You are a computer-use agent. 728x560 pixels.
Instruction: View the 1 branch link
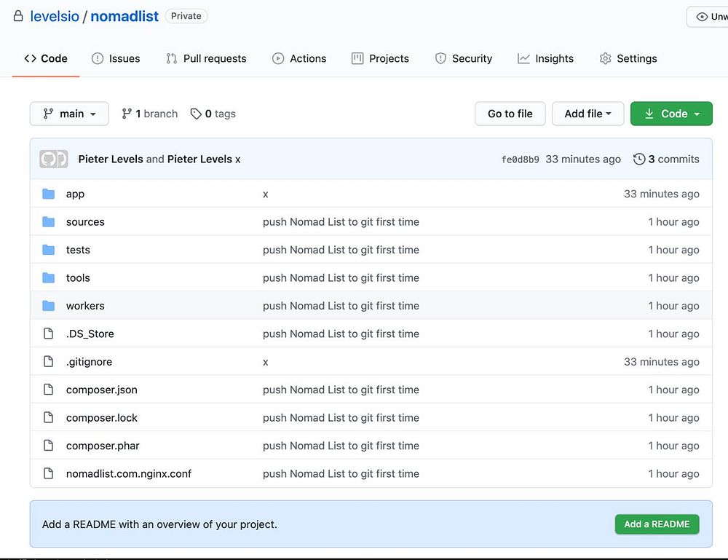click(x=149, y=114)
